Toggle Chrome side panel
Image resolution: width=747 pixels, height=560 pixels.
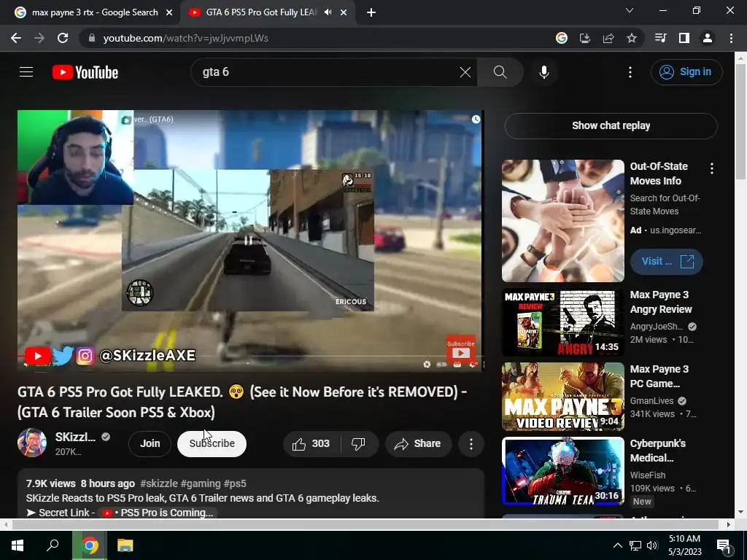pyautogui.click(x=684, y=38)
